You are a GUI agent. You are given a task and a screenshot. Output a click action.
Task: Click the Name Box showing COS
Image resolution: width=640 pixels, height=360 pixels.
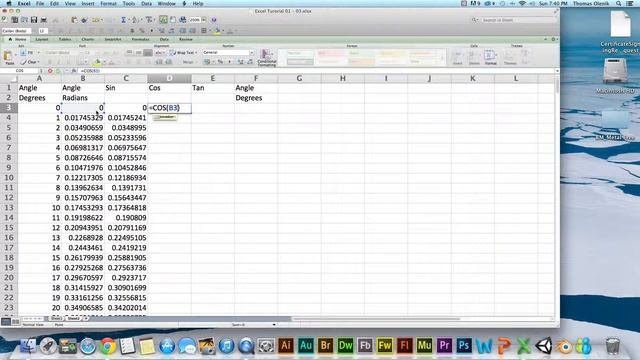(20, 71)
